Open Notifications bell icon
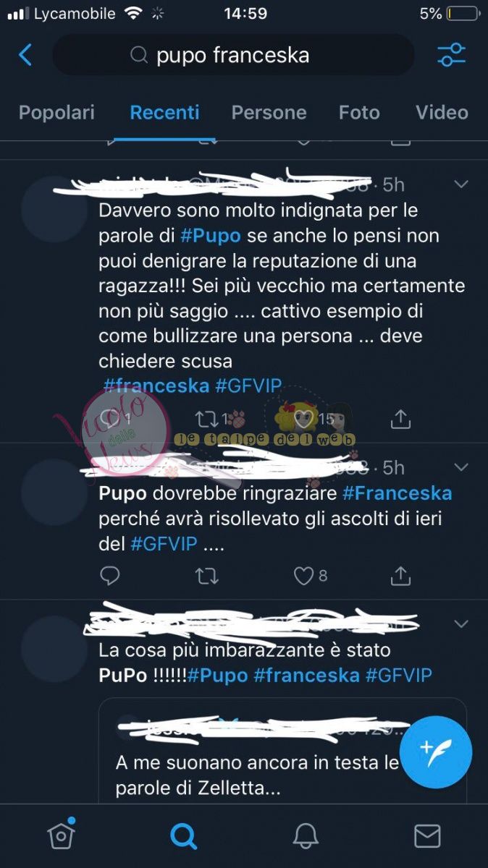 pyautogui.click(x=306, y=836)
